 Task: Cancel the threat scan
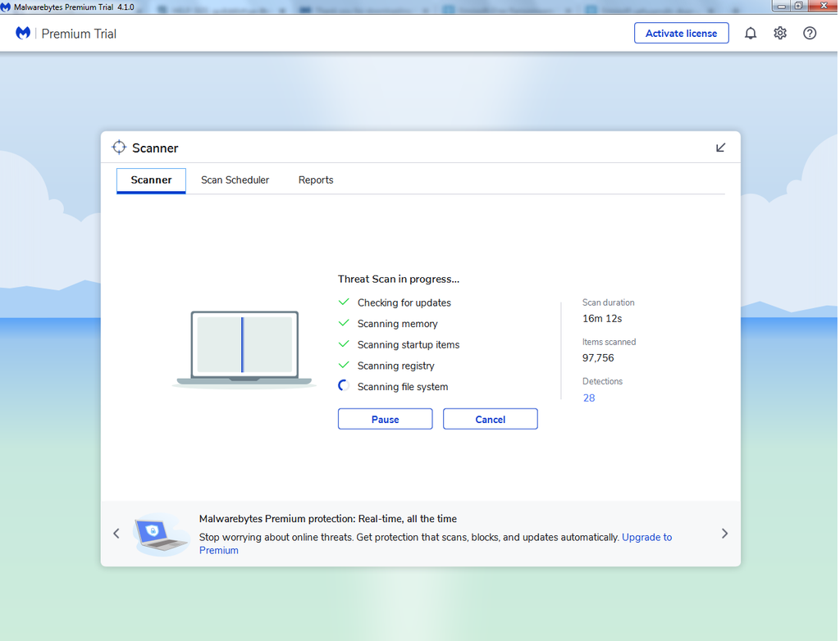(491, 420)
